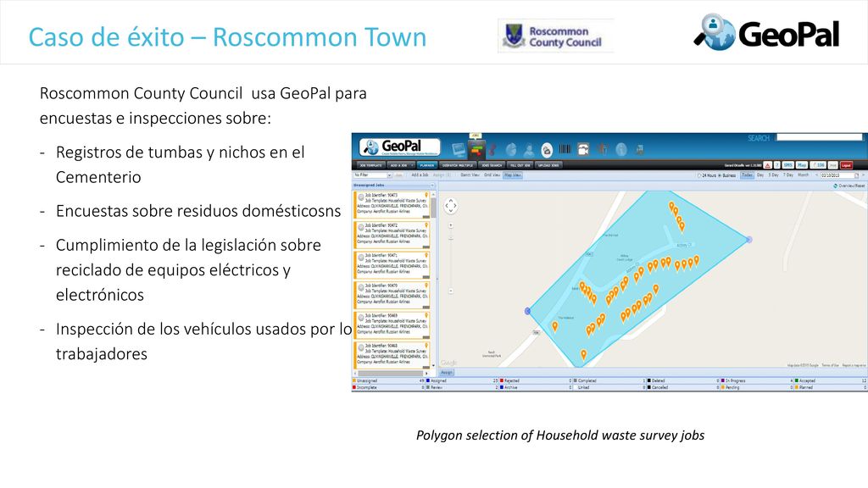Click the map pin icon on job 90473
This screenshot has width=868, height=488.
point(426,195)
